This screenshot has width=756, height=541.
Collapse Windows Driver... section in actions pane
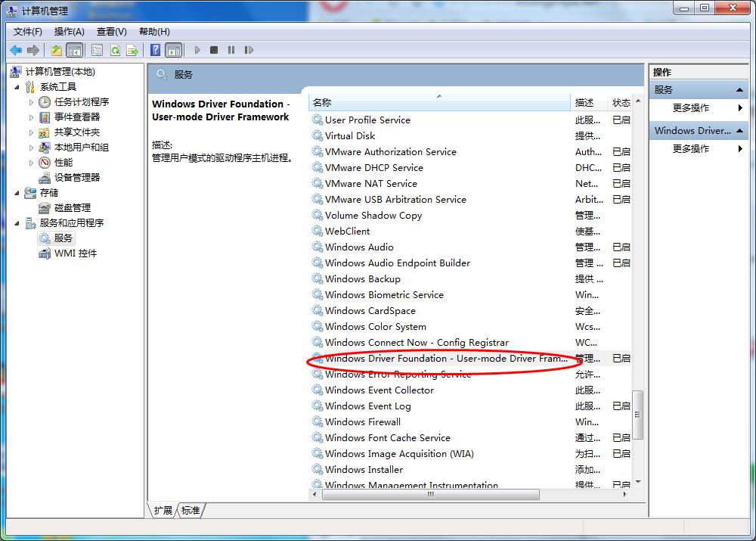[x=739, y=131]
